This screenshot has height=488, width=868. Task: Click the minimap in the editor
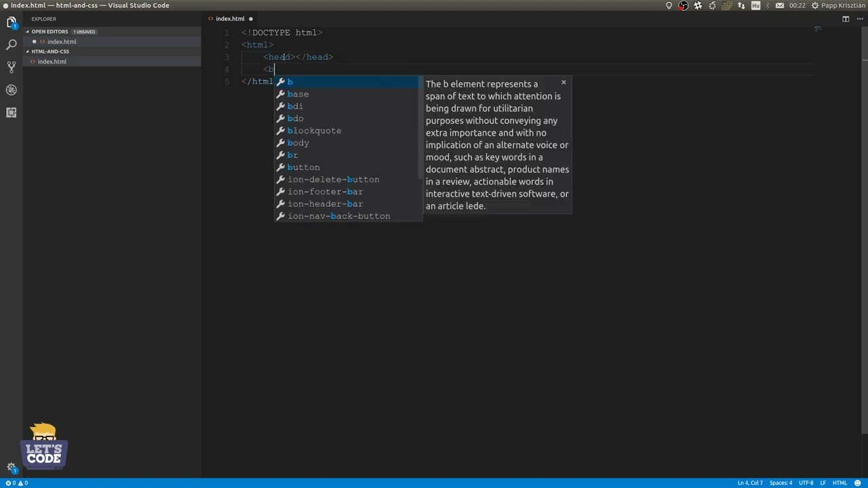818,29
